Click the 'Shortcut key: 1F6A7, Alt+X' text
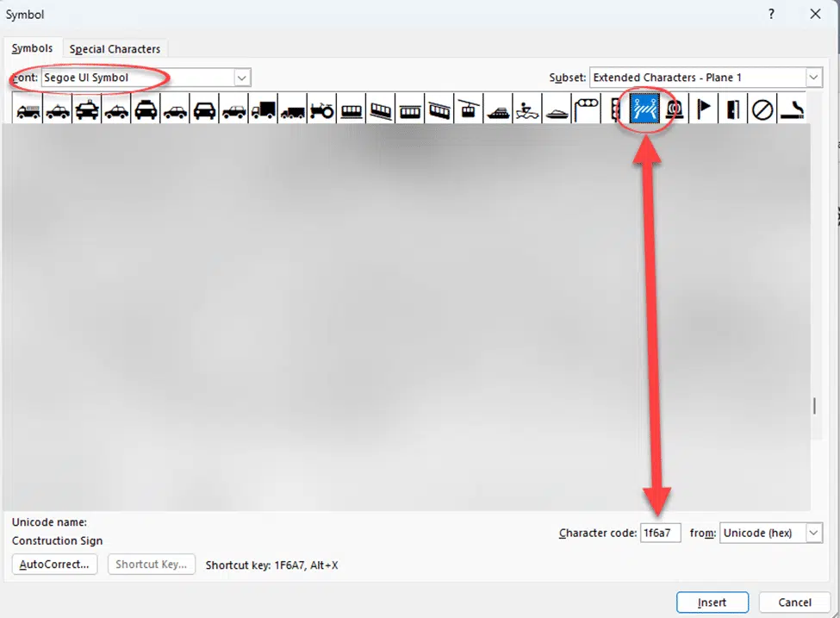The height and width of the screenshot is (618, 840). pos(271,565)
